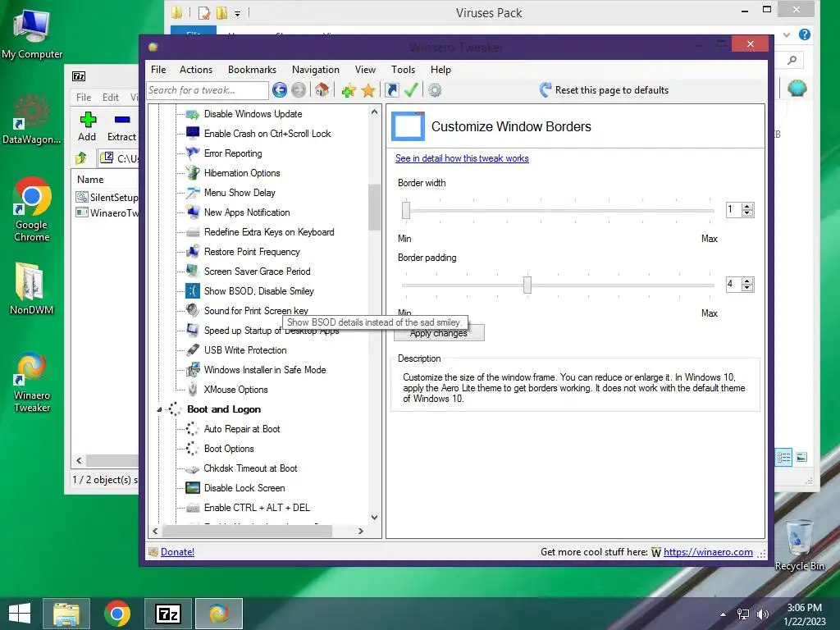Open the Edit menu in 7-Zip
This screenshot has height=630, width=840.
[111, 98]
